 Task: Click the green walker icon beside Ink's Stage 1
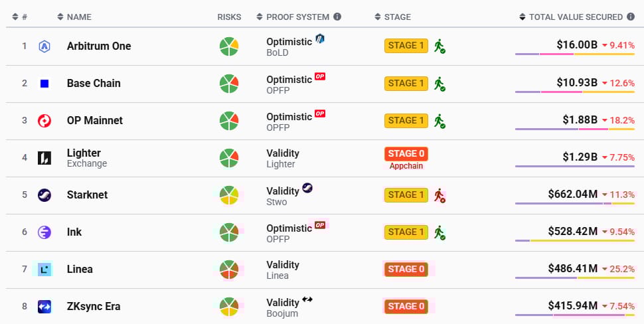pyautogui.click(x=440, y=232)
